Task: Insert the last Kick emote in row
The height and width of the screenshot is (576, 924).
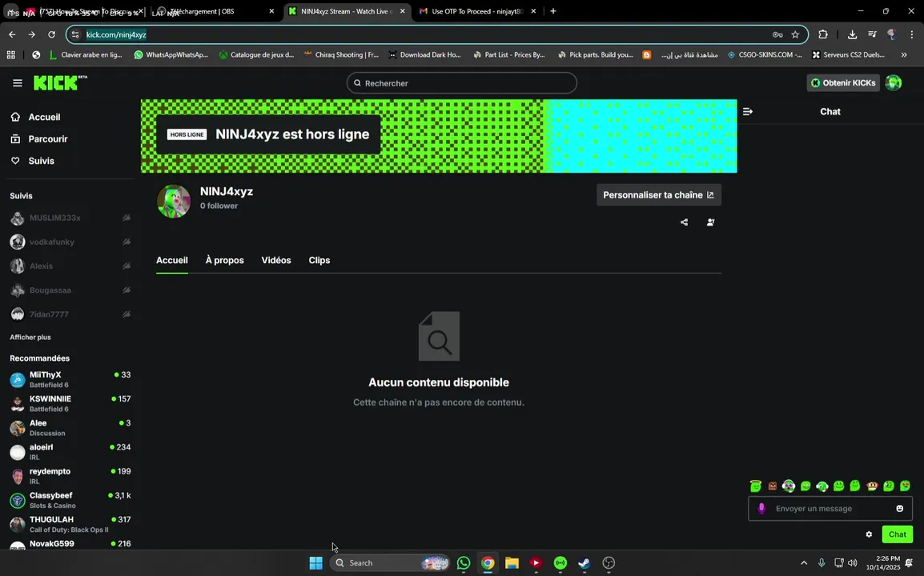Action: 905,486
